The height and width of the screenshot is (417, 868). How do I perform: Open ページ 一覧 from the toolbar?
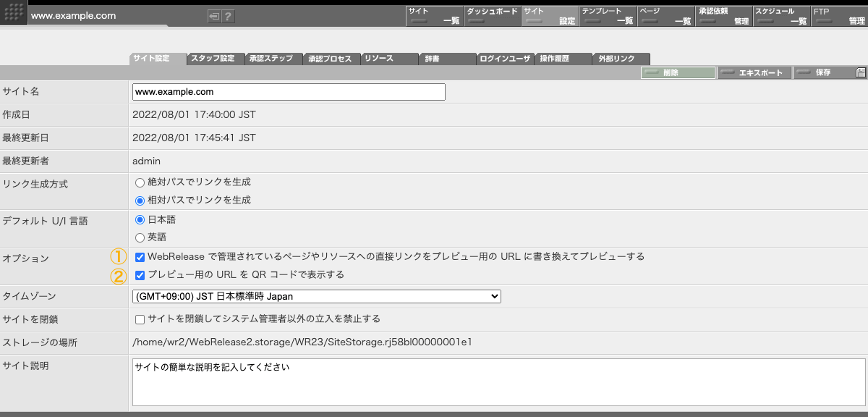[665, 15]
